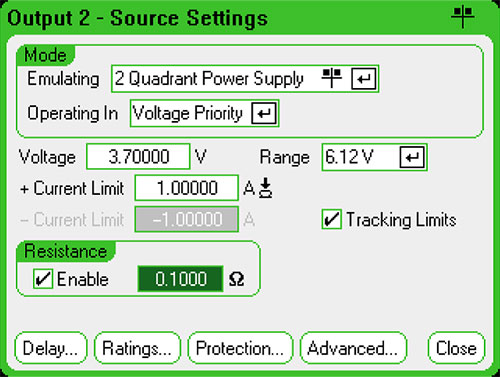
Task: Open the Operating In Voltage Priority dropdown
Action: pyautogui.click(x=204, y=113)
